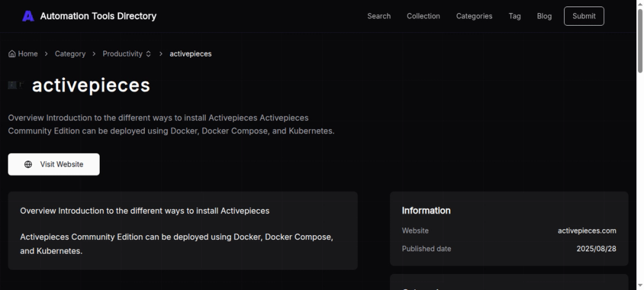Click the Website label in Information
Viewport: 644px width, 290px height.
pos(415,231)
